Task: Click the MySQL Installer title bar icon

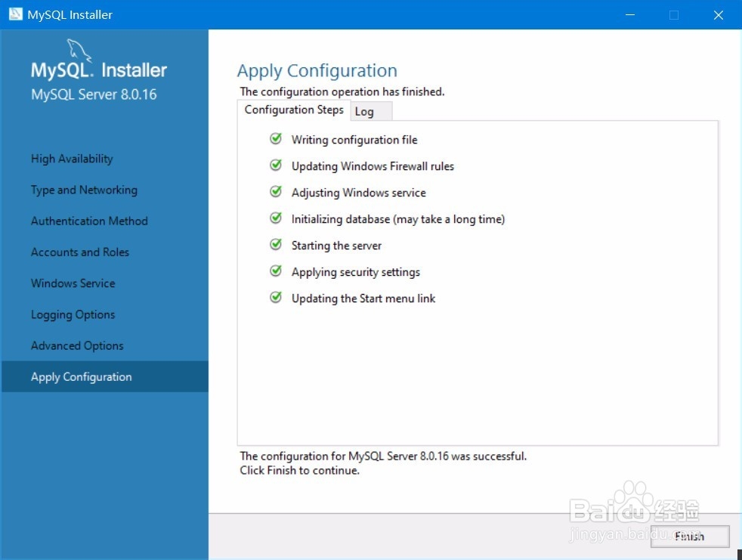Action: (16, 14)
